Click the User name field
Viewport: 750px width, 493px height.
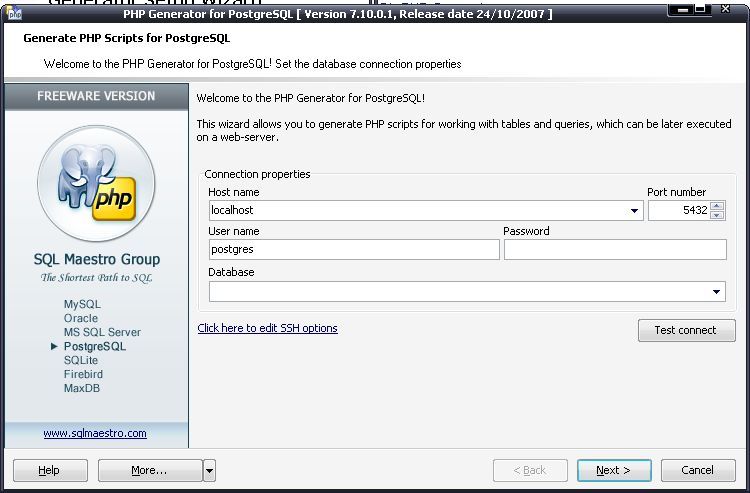pyautogui.click(x=354, y=250)
